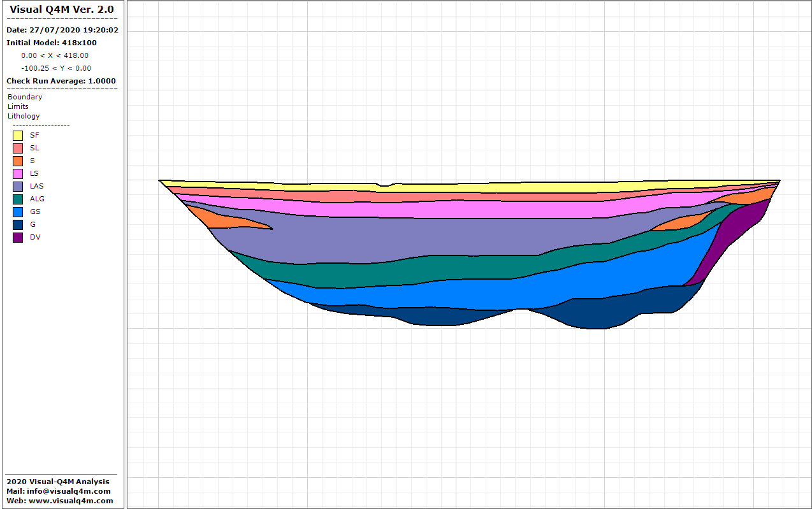Click the Initial Model: 418x100 text
Viewport: 812px width, 509px height.
click(52, 43)
